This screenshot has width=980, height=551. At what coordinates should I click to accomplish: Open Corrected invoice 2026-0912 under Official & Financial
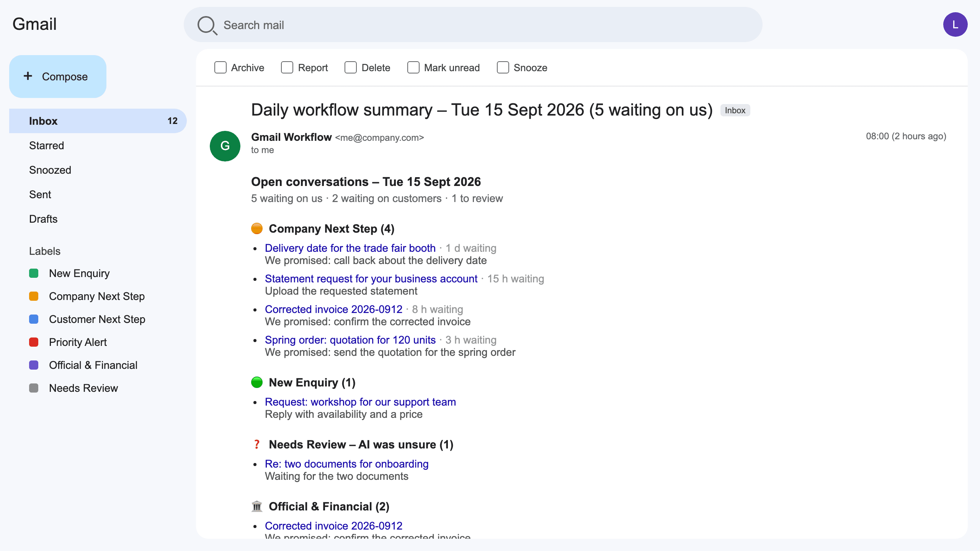click(x=333, y=526)
